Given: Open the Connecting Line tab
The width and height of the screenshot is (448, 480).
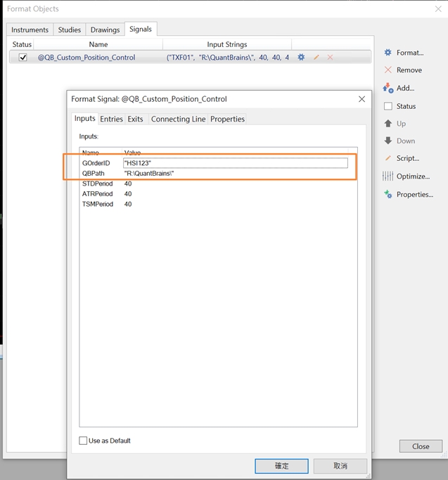Looking at the screenshot, I should click(178, 119).
